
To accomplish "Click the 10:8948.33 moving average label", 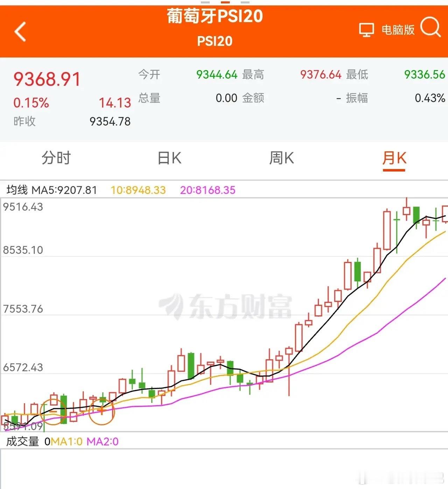I will tap(138, 190).
